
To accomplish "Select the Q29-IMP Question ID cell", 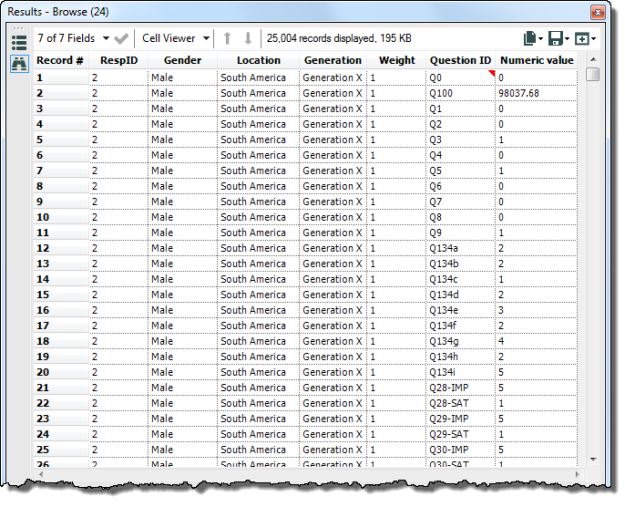I will [461, 419].
